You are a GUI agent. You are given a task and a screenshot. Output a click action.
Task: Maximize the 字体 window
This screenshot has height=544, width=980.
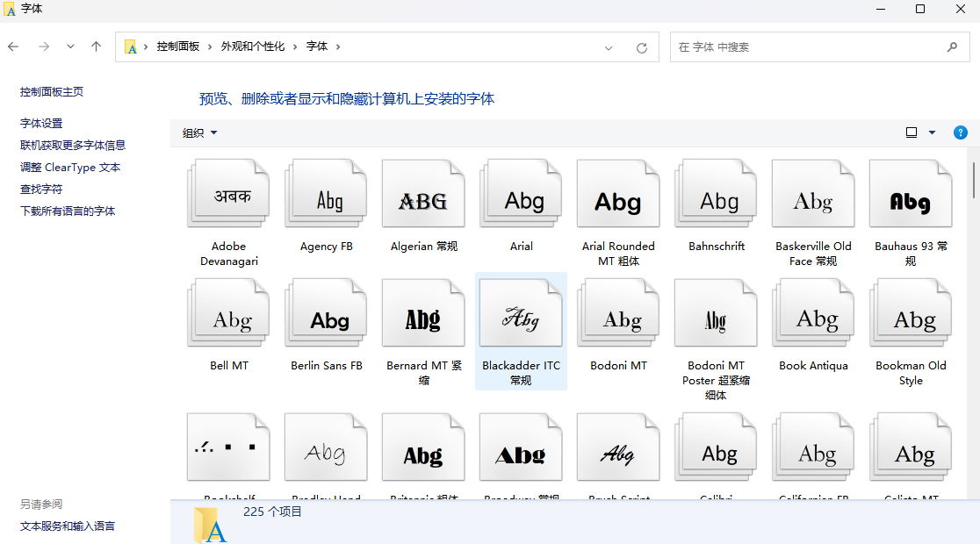click(x=920, y=9)
